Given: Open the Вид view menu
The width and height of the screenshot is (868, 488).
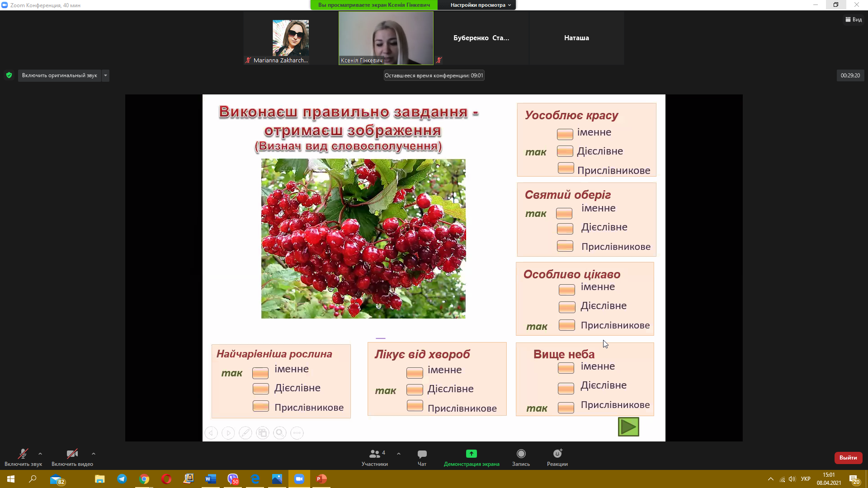Looking at the screenshot, I should (x=854, y=19).
